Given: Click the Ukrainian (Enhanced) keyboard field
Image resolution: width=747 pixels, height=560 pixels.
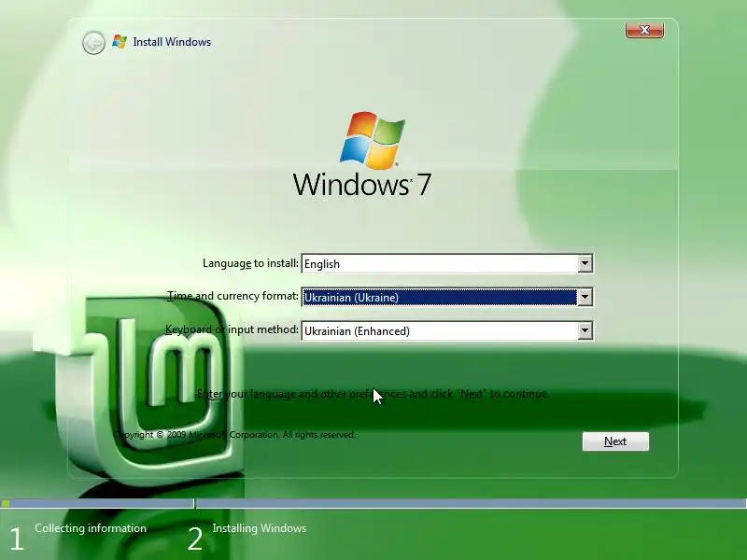Looking at the screenshot, I should point(447,330).
